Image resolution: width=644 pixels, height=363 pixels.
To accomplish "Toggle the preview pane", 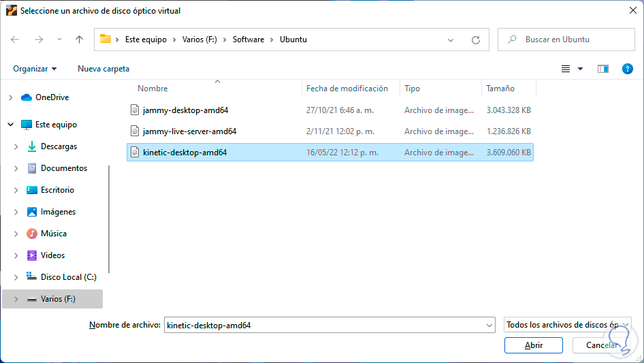I will click(603, 69).
